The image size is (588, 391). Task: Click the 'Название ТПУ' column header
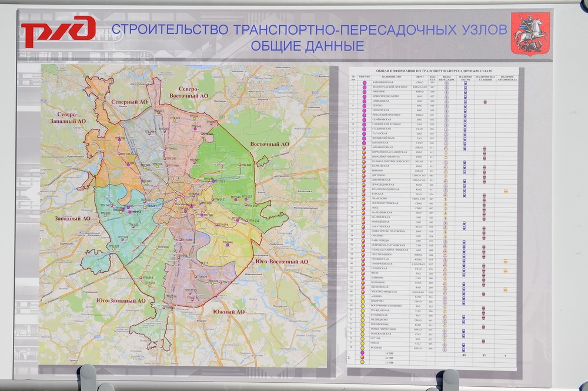pyautogui.click(x=391, y=76)
